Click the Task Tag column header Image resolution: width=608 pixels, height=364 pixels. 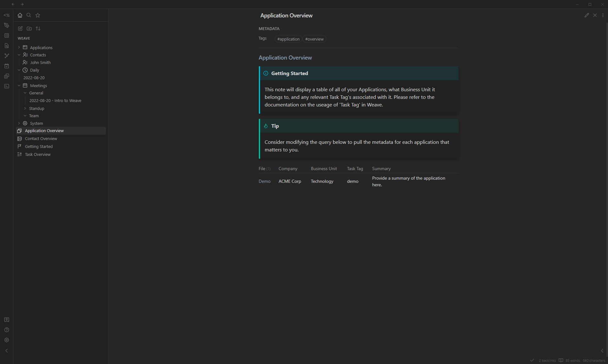[x=355, y=169]
